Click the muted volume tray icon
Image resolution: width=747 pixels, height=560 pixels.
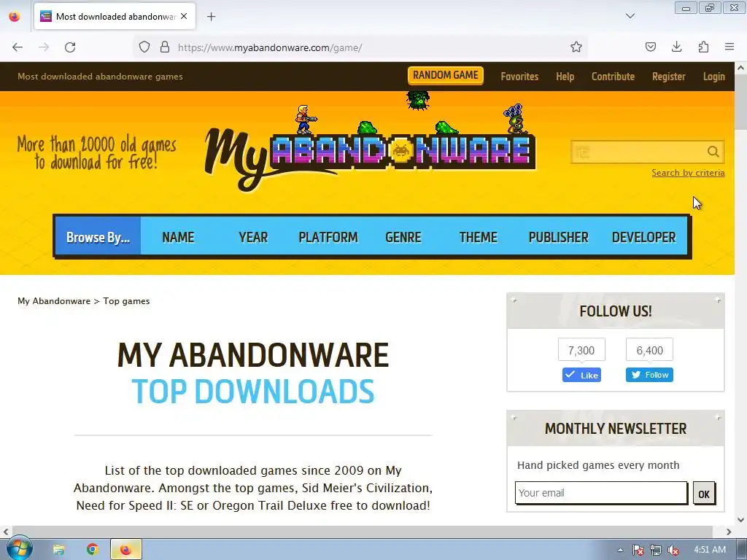(673, 550)
